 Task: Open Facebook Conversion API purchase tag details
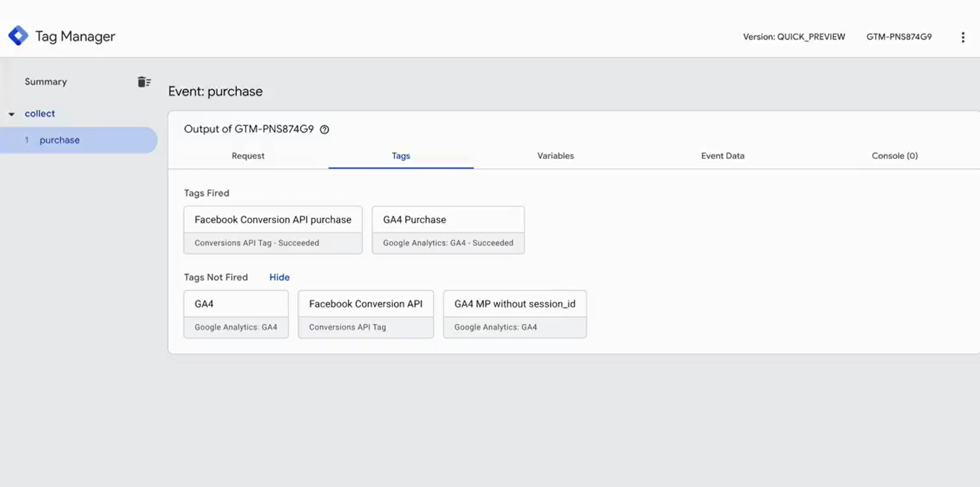273,219
